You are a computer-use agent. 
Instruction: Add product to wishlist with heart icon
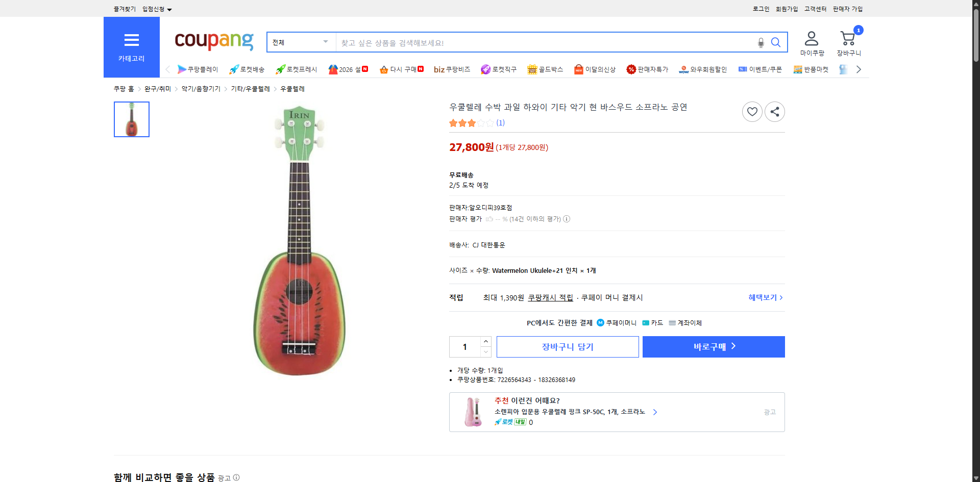tap(752, 111)
